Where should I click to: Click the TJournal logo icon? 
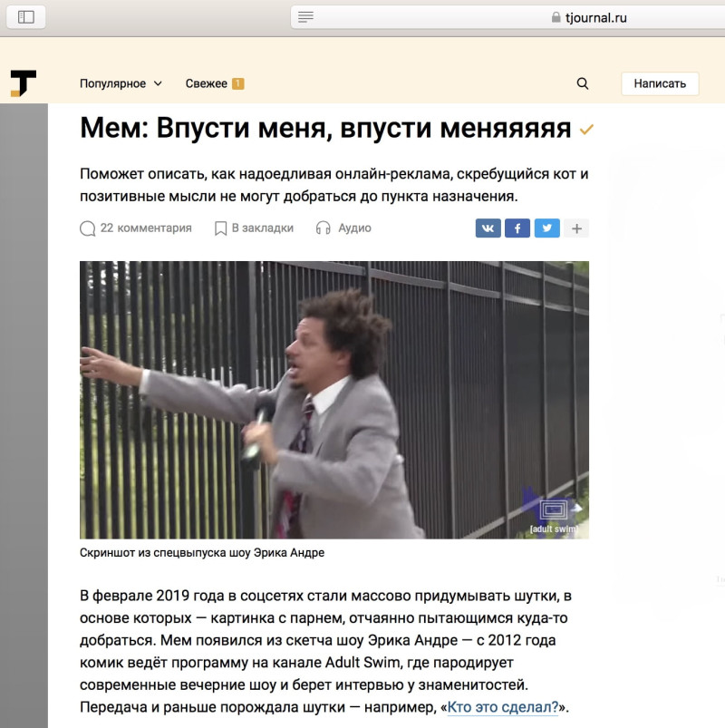click(x=24, y=83)
